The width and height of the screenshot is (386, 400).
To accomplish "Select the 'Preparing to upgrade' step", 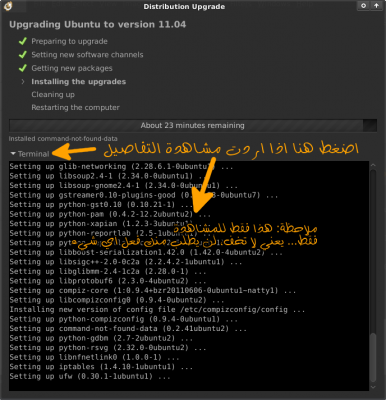I will (69, 41).
